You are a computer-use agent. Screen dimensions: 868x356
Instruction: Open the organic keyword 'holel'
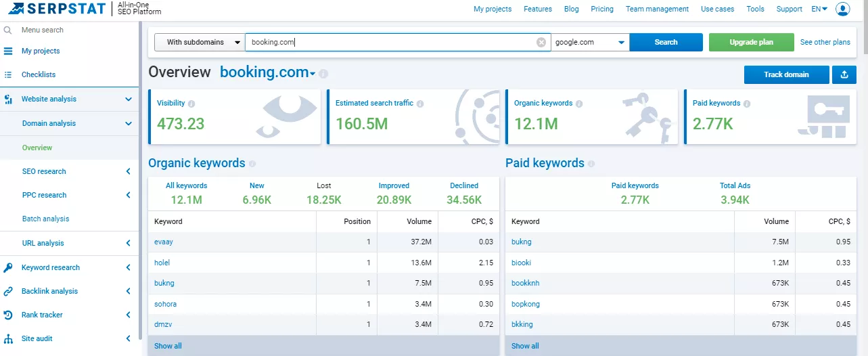click(162, 263)
